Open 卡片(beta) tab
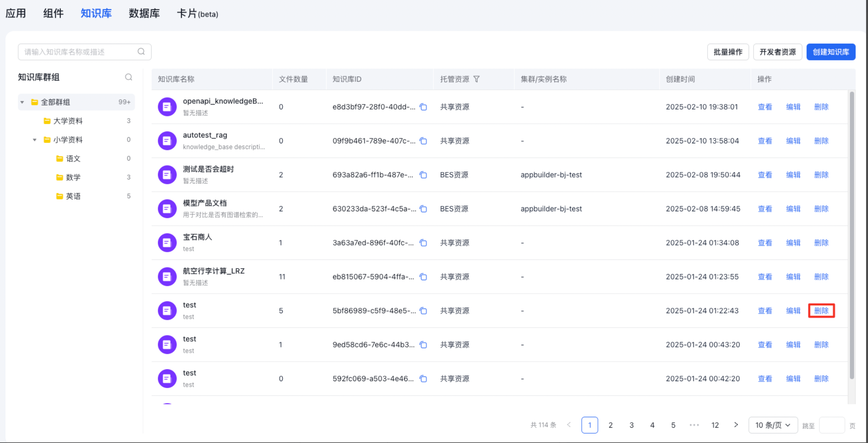Screen dimensions: 868x443 click(197, 13)
